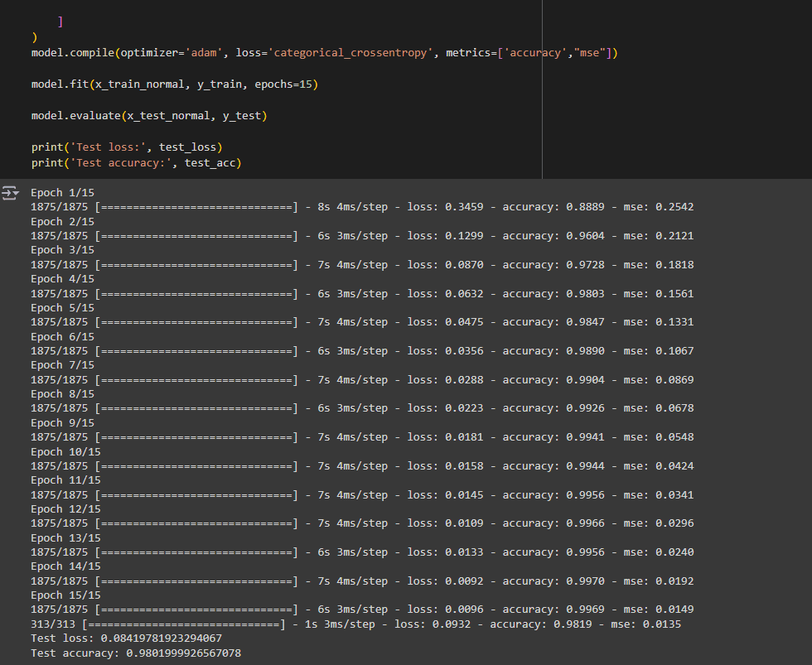Click the 'Epoch 11/15' output line

pyautogui.click(x=65, y=480)
